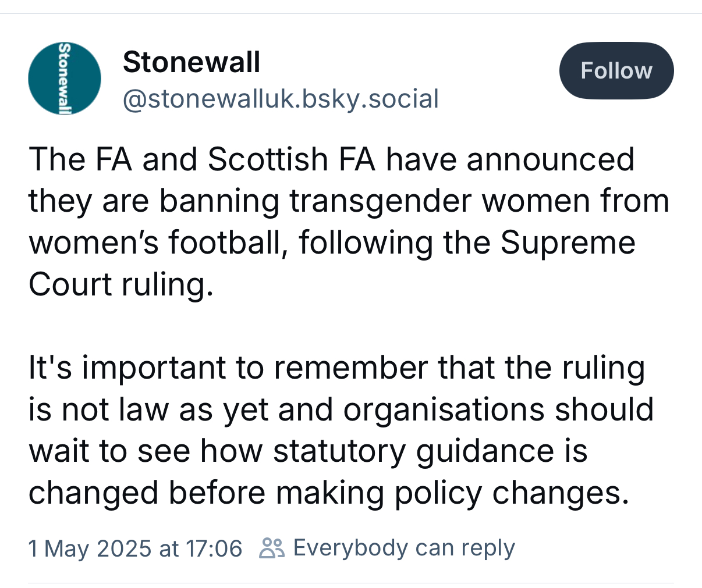Click the people icon beside reply settings
The height and width of the screenshot is (588, 702).
[272, 548]
